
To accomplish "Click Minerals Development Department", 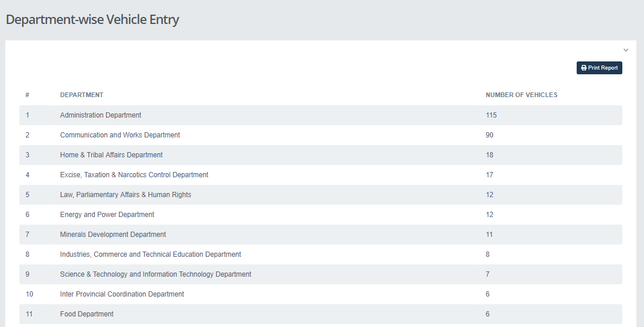I will [x=113, y=235].
